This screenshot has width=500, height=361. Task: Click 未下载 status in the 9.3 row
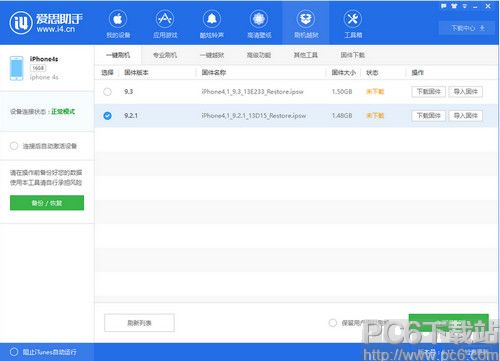(x=375, y=92)
